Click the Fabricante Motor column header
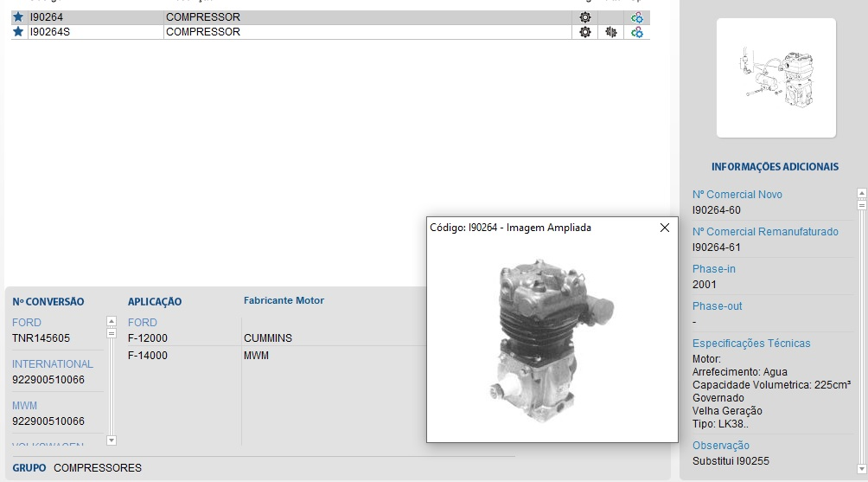 pos(284,301)
